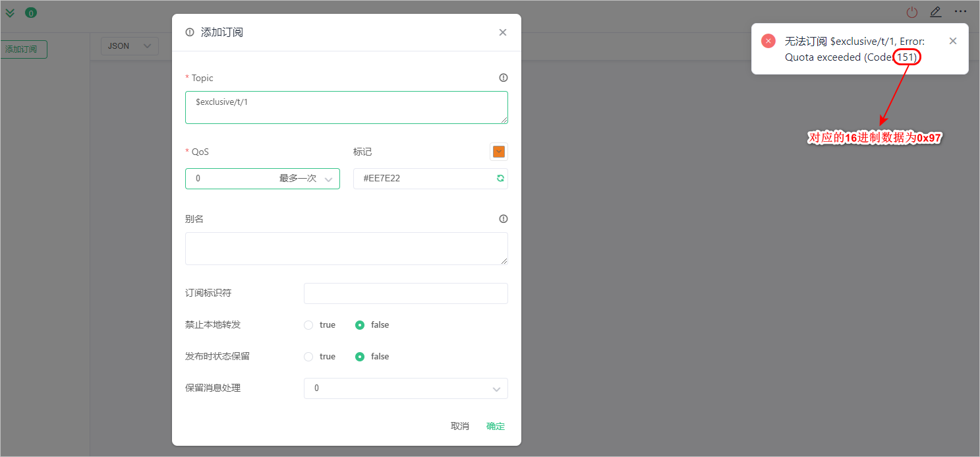Click the double chevron collapse icon
The image size is (980, 457).
(10, 13)
